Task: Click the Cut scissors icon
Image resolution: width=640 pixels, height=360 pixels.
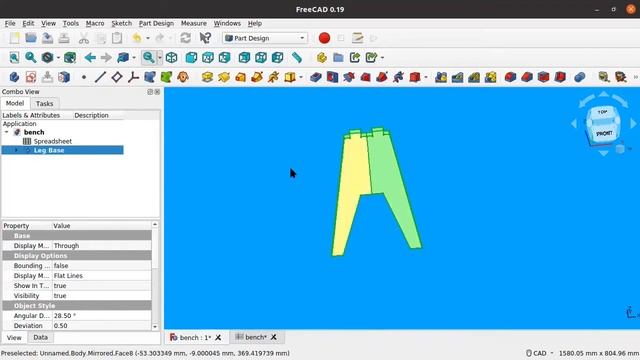Action: click(84, 38)
